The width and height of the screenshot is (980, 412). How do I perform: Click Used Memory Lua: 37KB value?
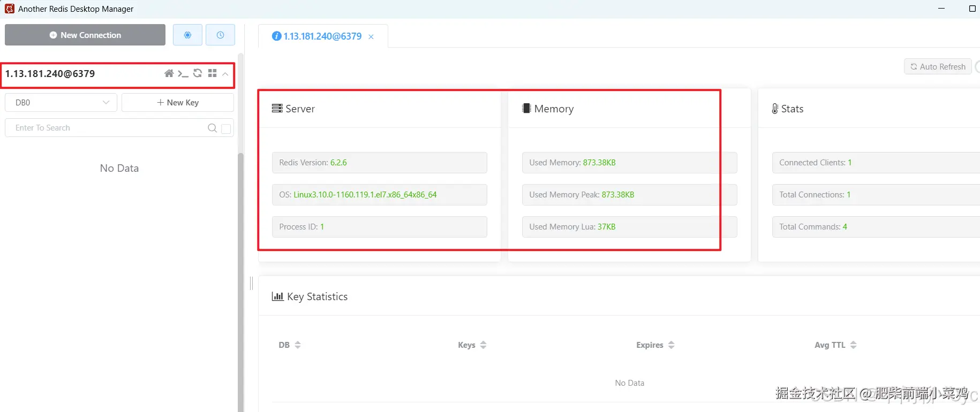click(x=607, y=227)
